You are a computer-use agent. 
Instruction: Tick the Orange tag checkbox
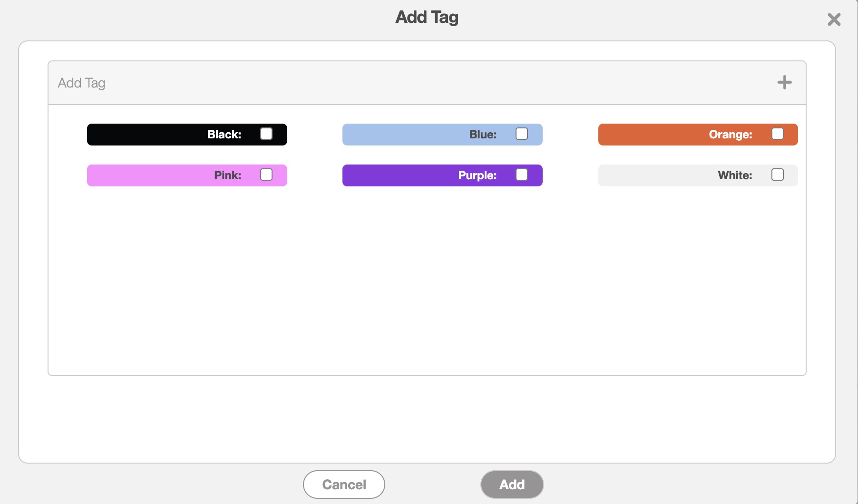point(777,134)
